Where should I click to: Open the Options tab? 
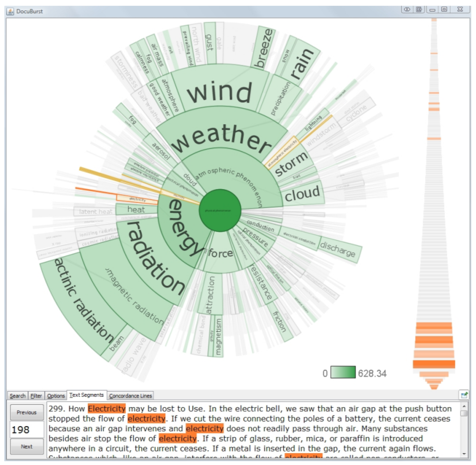(56, 396)
